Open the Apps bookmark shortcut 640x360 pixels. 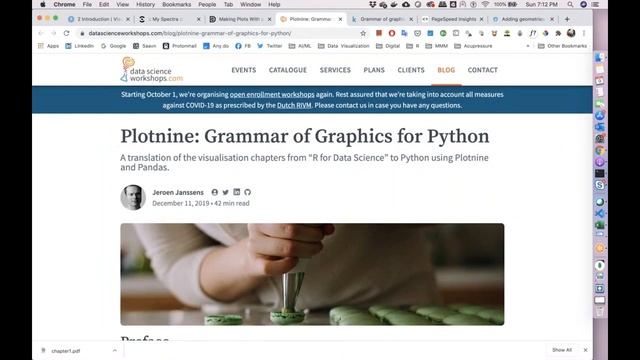(48, 46)
